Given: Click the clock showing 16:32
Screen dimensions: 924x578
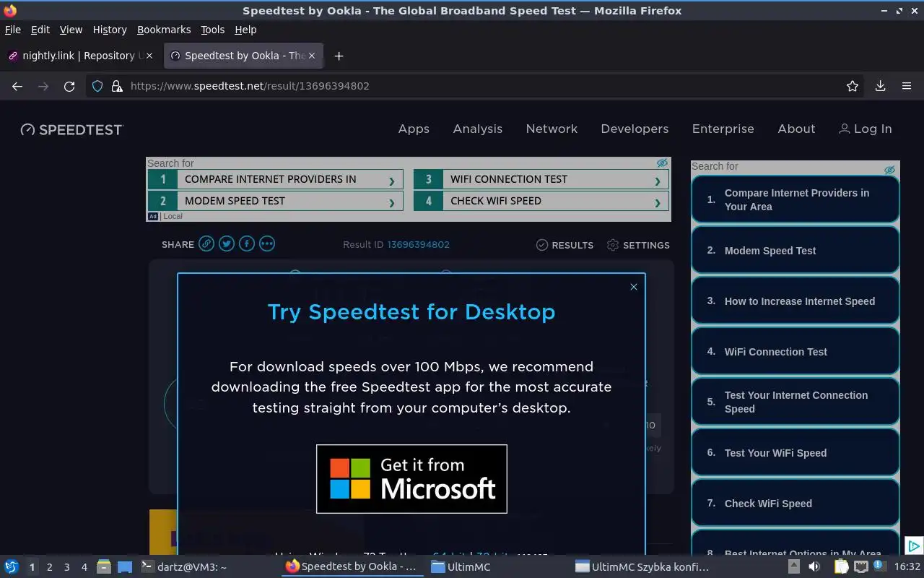Looking at the screenshot, I should (x=907, y=567).
